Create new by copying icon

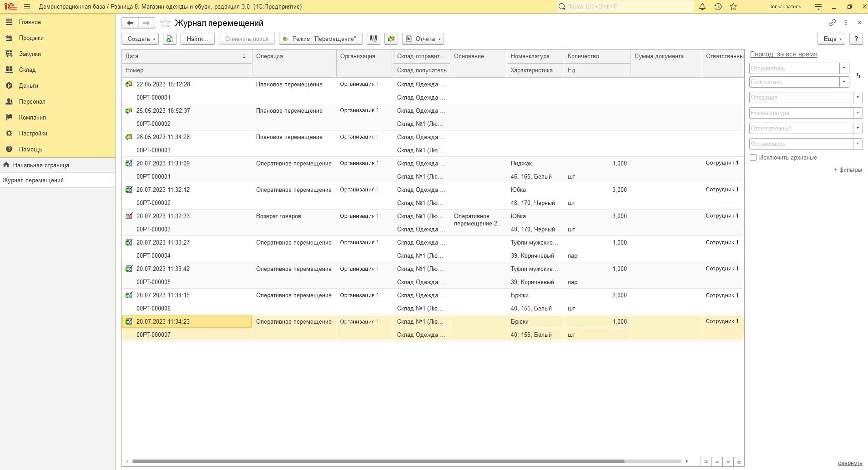pyautogui.click(x=169, y=39)
